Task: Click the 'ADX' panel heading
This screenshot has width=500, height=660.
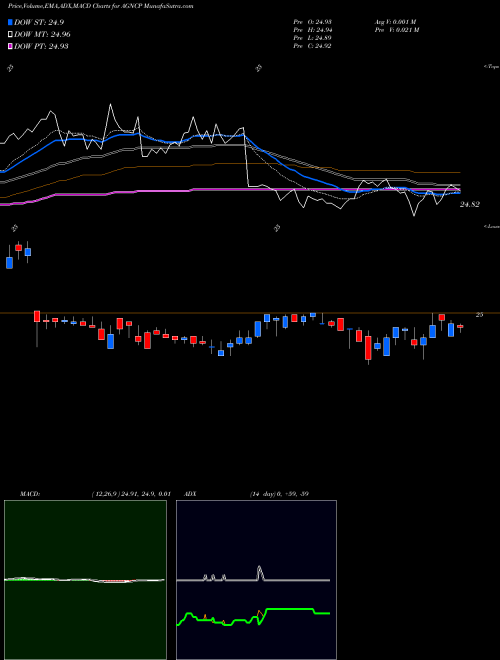Action: click(x=191, y=494)
